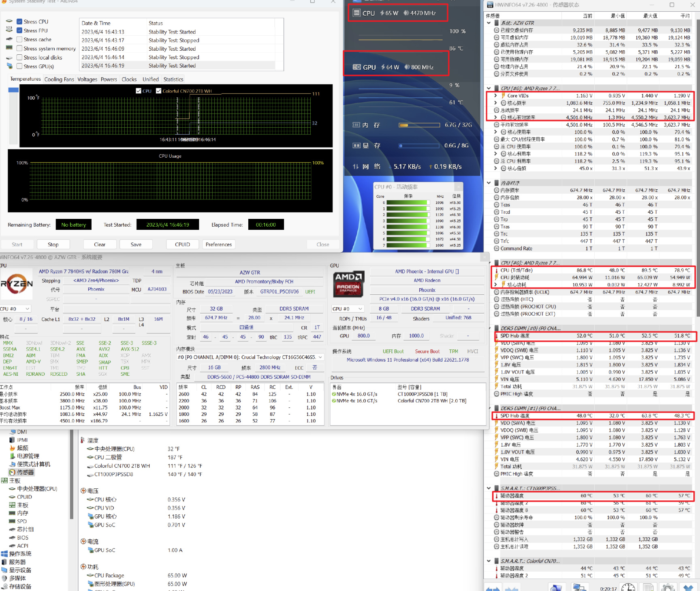Switch to the Cooling Fans tab
This screenshot has height=591, width=700.
(59, 79)
